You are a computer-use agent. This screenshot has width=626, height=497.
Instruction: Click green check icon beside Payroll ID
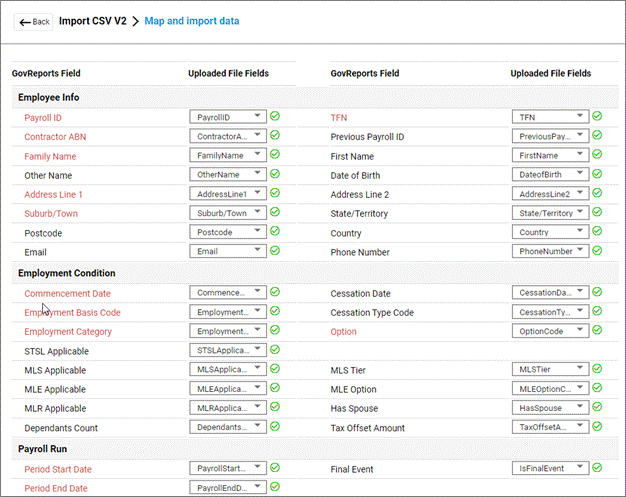[x=275, y=117]
